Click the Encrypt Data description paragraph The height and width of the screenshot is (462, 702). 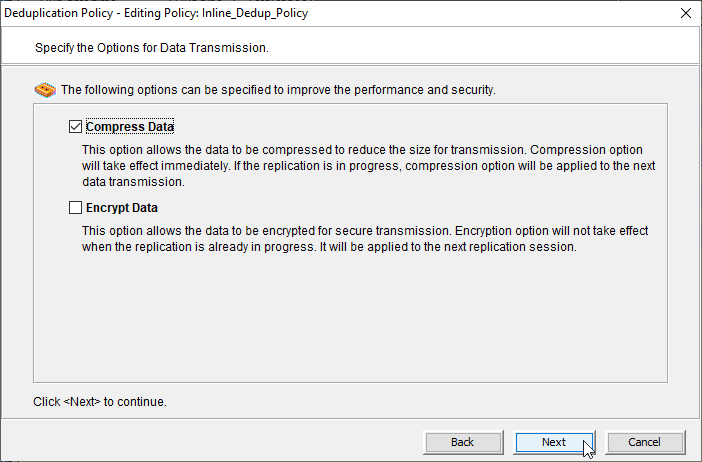point(370,239)
